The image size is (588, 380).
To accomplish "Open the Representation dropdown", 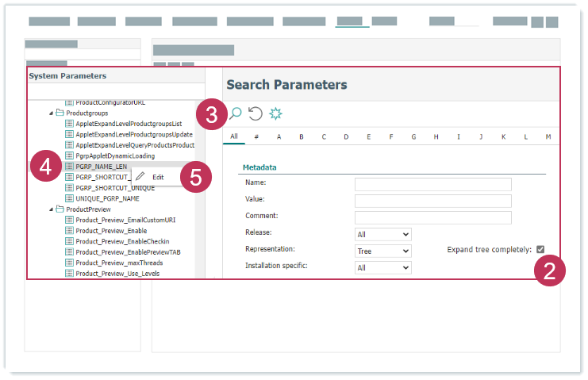I will coord(382,251).
